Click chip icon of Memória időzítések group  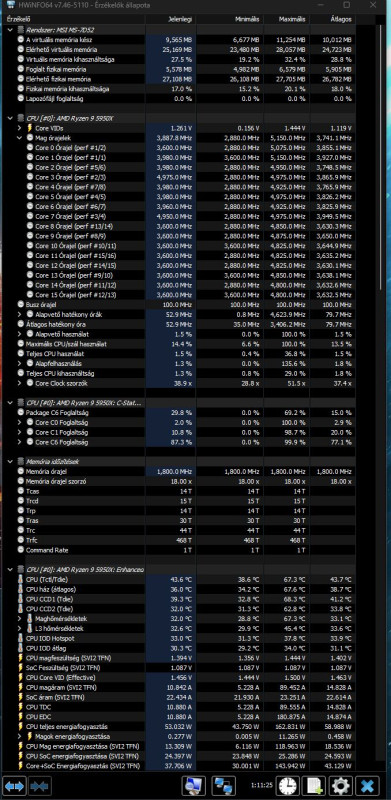pos(20,462)
